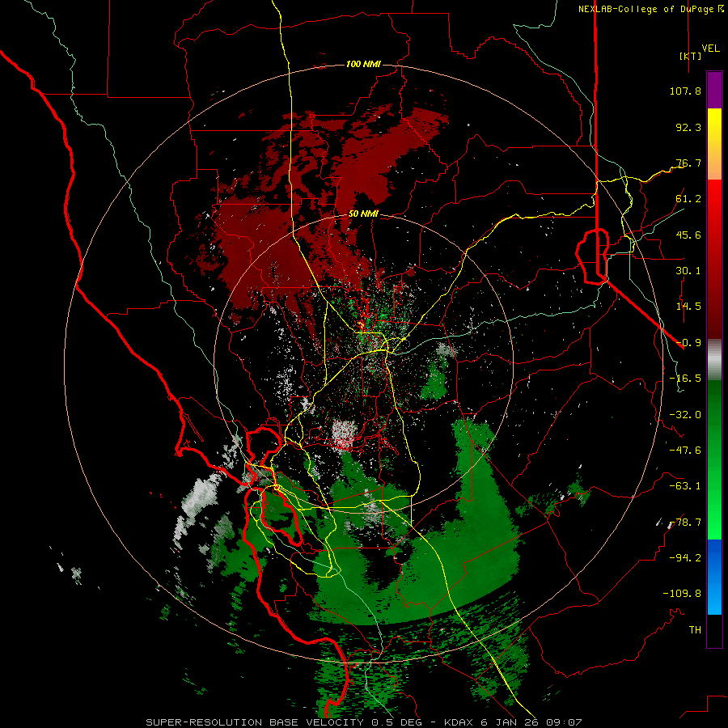Viewport: 728px width, 728px height.
Task: Click the 92.3 velocity scale value
Action: pos(688,127)
